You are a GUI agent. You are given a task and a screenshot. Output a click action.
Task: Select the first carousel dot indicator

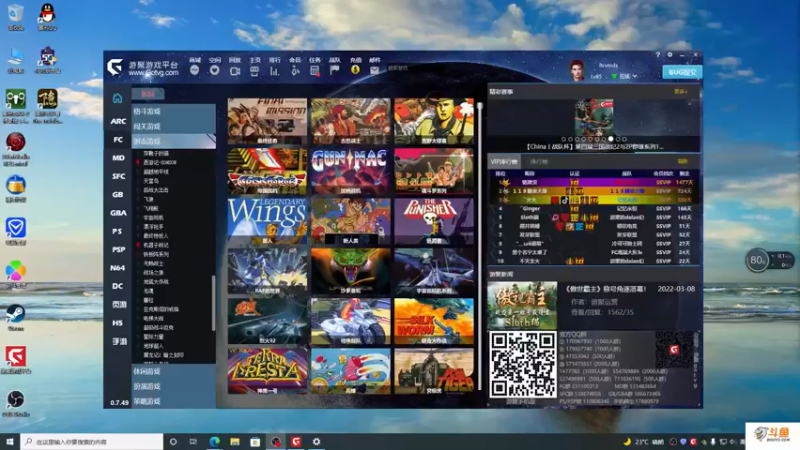pos(564,139)
